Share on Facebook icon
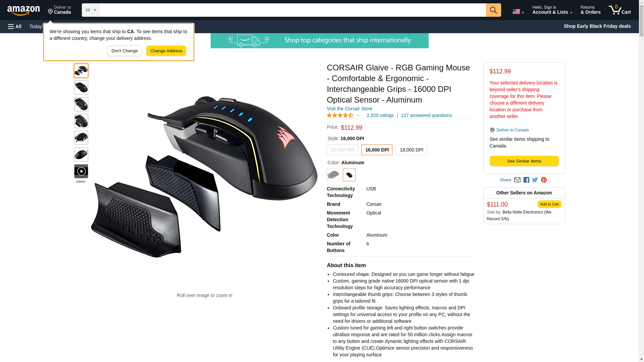This screenshot has width=644, height=362. click(x=526, y=180)
